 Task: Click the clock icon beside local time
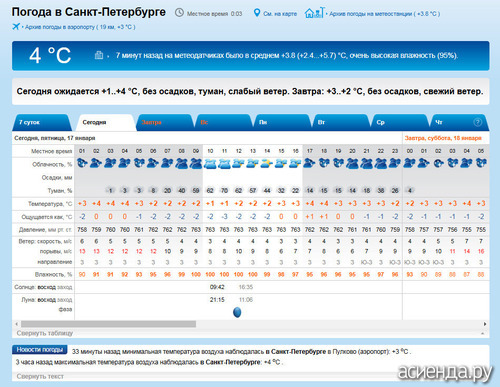click(x=179, y=13)
